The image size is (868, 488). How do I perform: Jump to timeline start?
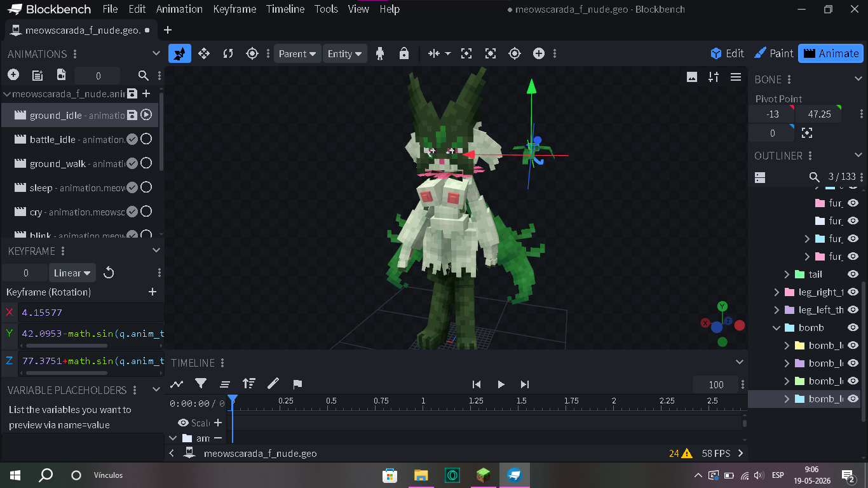[x=477, y=384]
